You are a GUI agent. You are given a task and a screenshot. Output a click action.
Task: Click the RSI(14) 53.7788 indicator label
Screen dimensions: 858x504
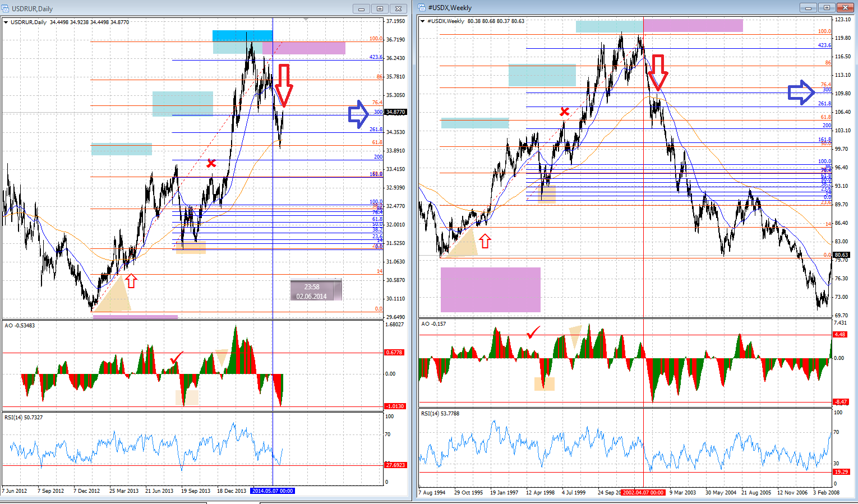440,414
